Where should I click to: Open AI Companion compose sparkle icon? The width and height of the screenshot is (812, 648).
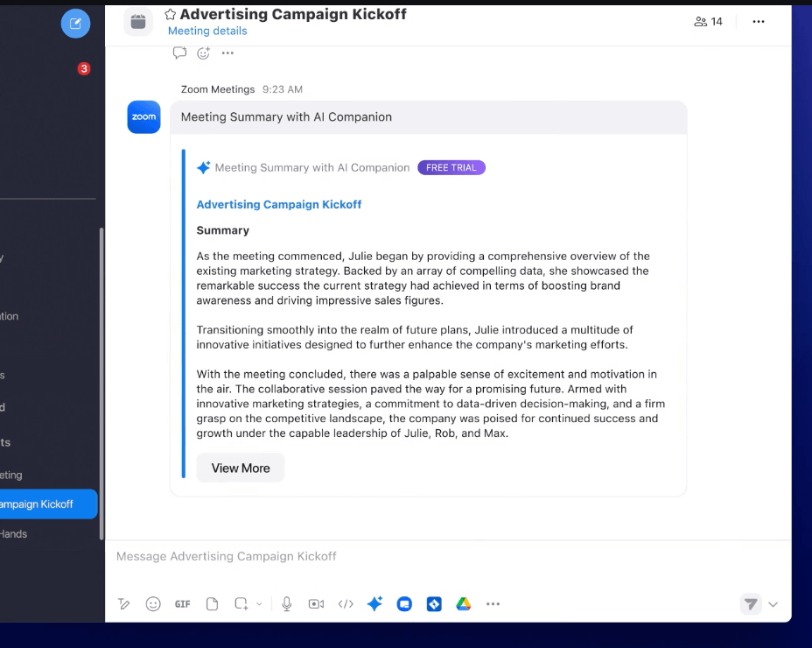tap(374, 603)
